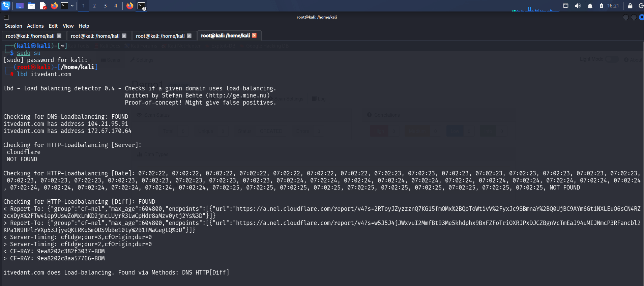The width and height of the screenshot is (644, 286).
Task: Close the active fourth terminal tab
Action: coord(254,35)
